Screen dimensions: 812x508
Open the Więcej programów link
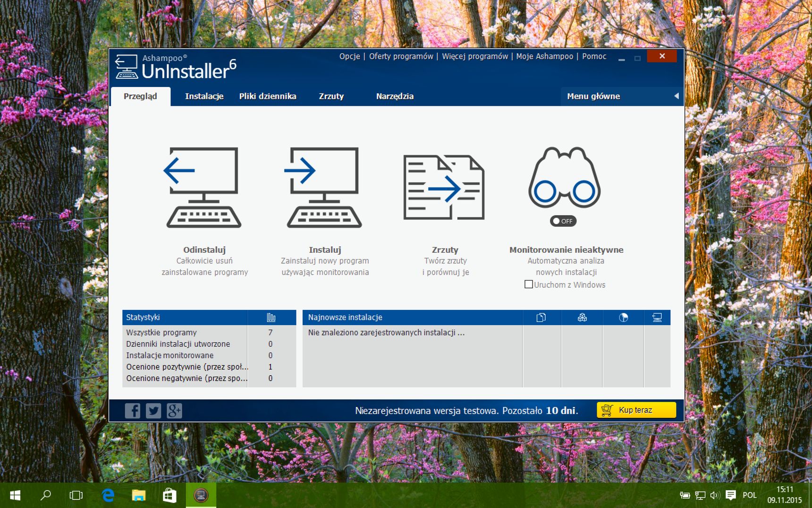(x=475, y=56)
